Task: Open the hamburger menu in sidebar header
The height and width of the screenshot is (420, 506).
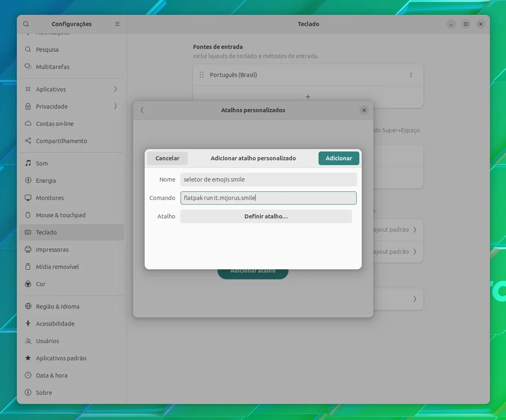Action: tap(117, 24)
